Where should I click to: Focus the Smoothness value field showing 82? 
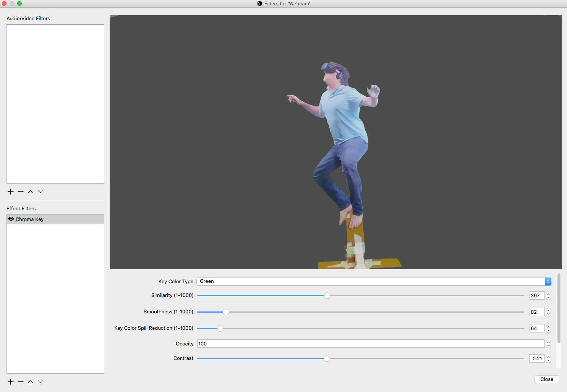click(537, 312)
